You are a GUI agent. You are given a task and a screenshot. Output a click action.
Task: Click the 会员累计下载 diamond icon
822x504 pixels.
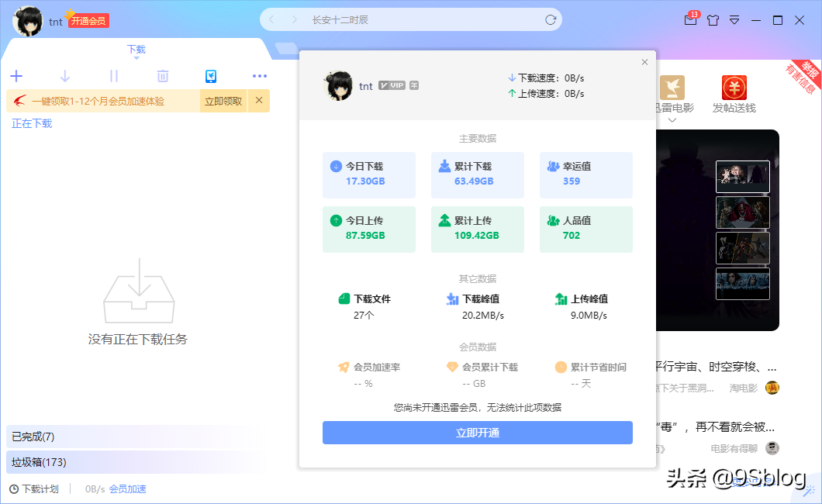tap(452, 367)
